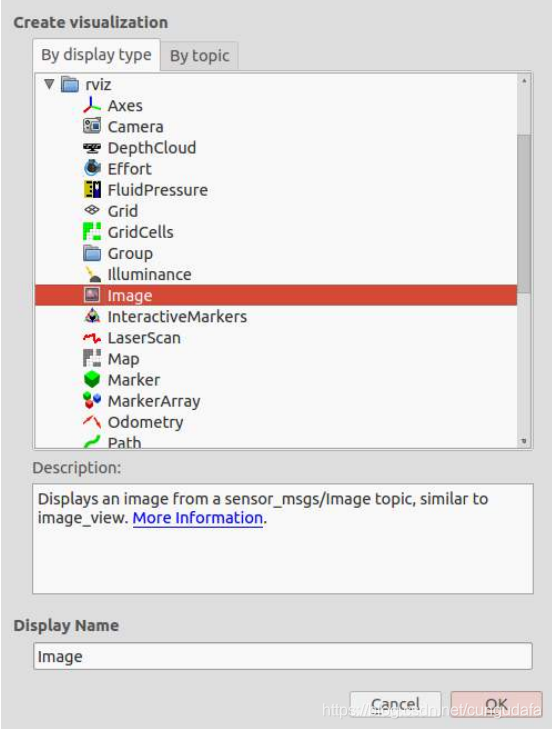The width and height of the screenshot is (552, 729).
Task: Select the Group row label
Action: point(130,254)
